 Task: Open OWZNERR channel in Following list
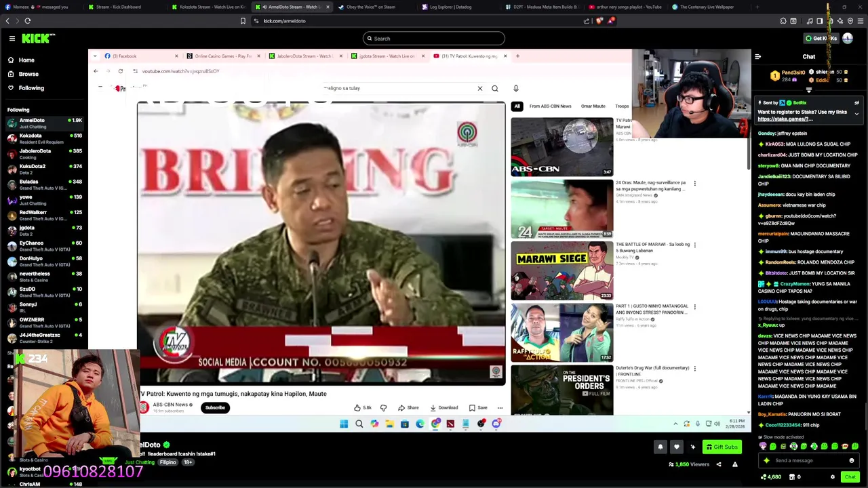click(x=44, y=322)
